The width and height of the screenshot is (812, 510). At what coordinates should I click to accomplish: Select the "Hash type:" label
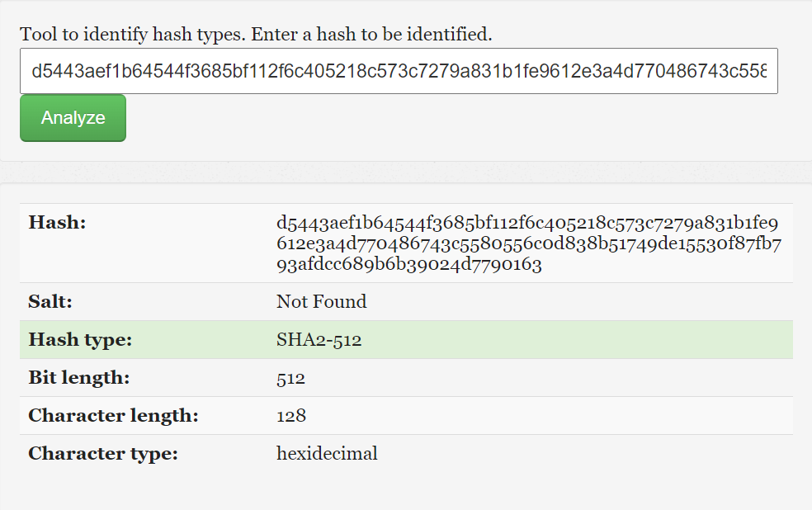(80, 340)
